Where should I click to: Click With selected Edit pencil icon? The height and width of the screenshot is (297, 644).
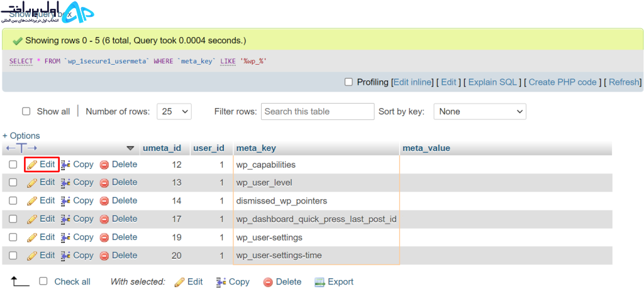179,282
